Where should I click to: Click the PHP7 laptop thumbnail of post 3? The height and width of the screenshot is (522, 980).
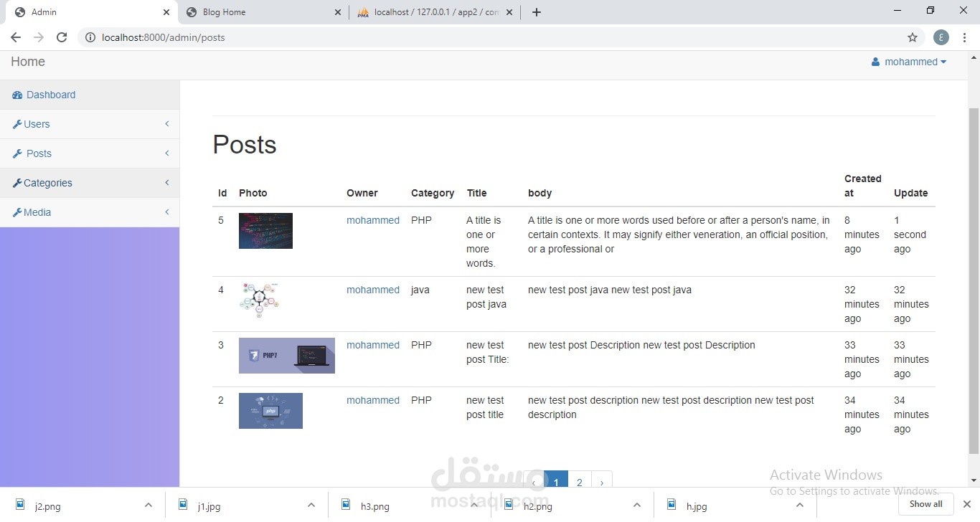pos(287,356)
